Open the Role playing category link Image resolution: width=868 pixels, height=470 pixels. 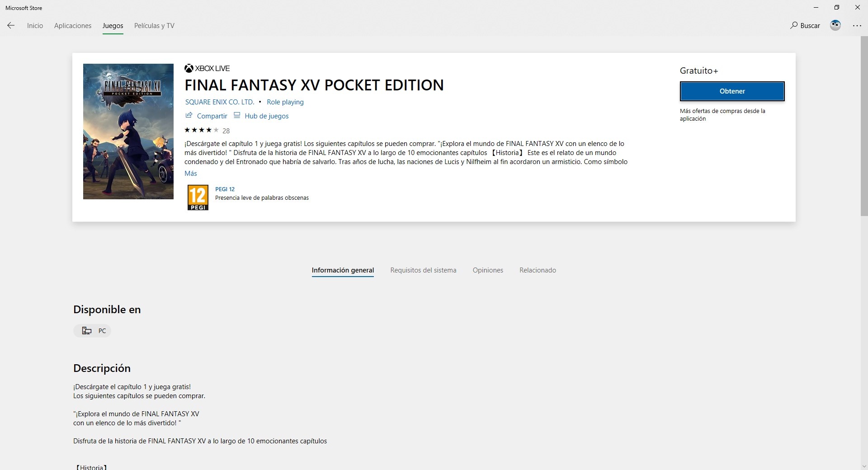coord(285,102)
